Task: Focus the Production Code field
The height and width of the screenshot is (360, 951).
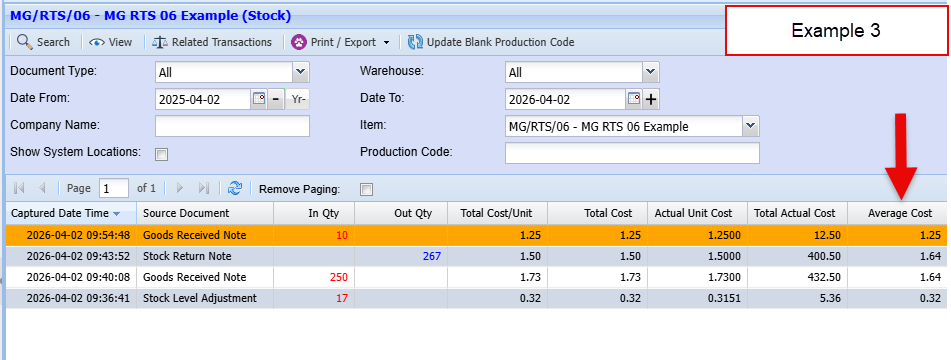Action: [x=632, y=153]
